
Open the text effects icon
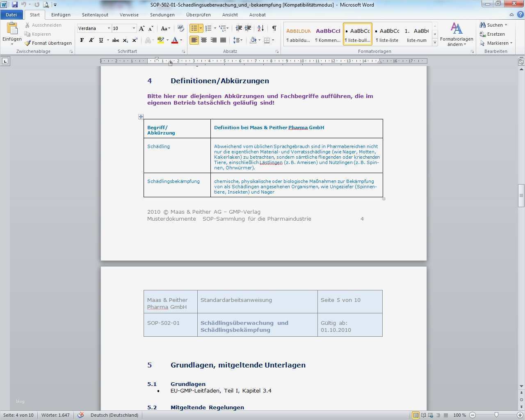[148, 40]
